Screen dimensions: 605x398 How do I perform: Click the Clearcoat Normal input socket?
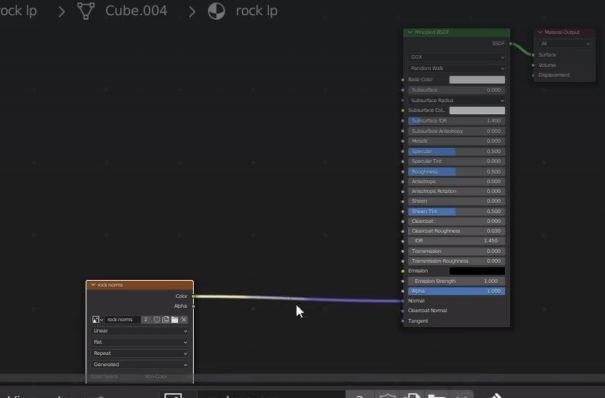click(403, 310)
